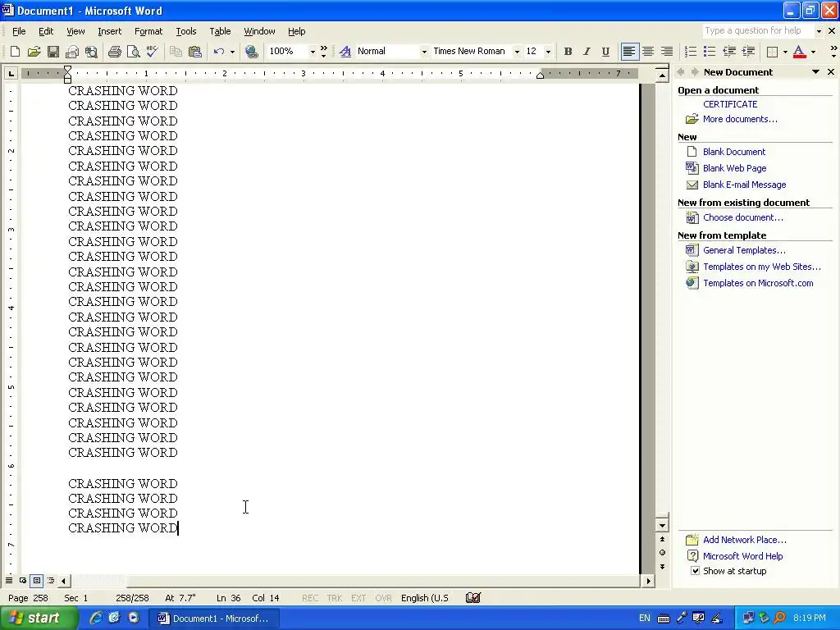This screenshot has height=630, width=840.
Task: Click the Blank Web Page link
Action: (734, 168)
